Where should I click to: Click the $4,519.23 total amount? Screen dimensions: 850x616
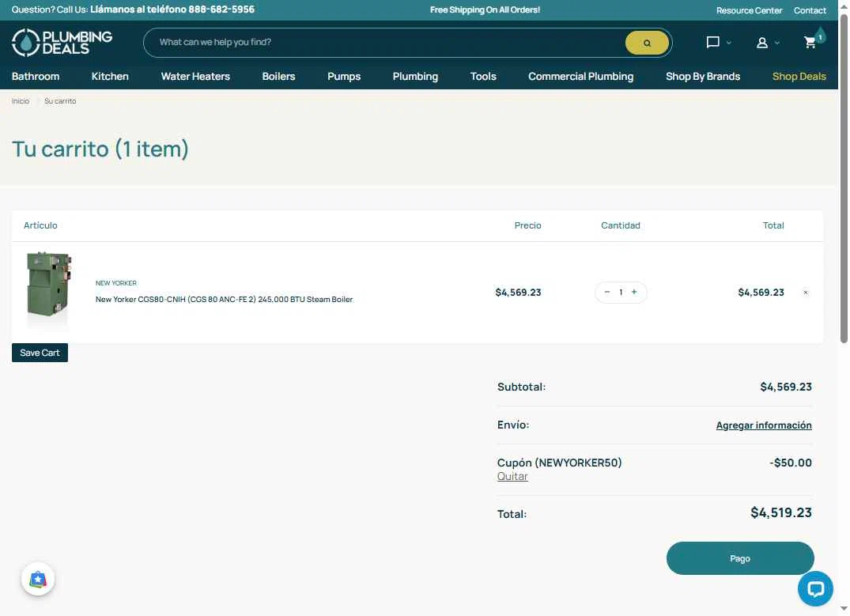point(781,512)
